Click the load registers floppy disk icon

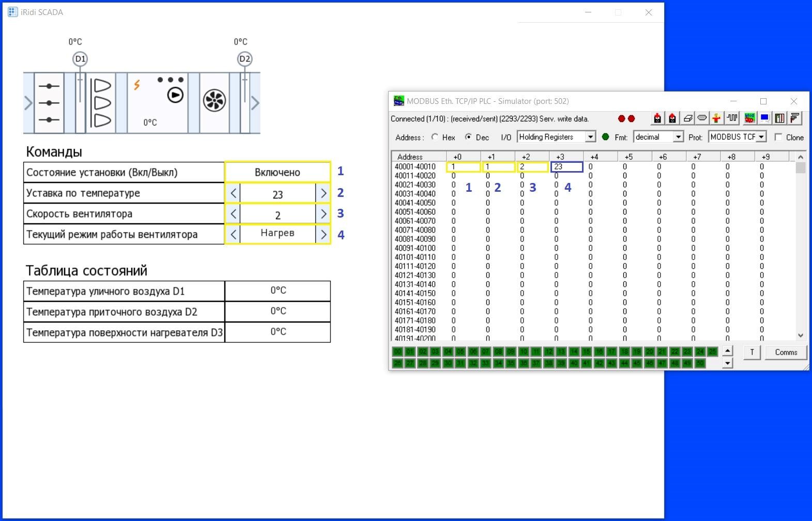tap(657, 118)
